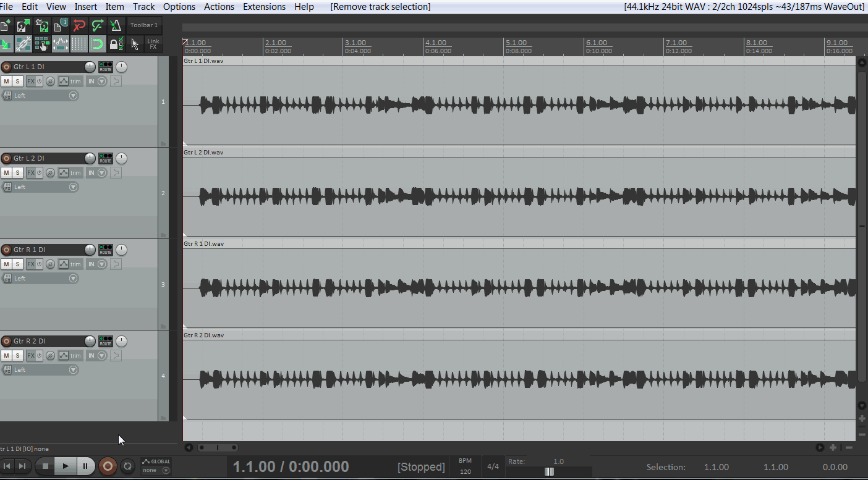This screenshot has width=868, height=480.
Task: Click the volume knob on Gtr L 1 DI
Action: pos(90,67)
